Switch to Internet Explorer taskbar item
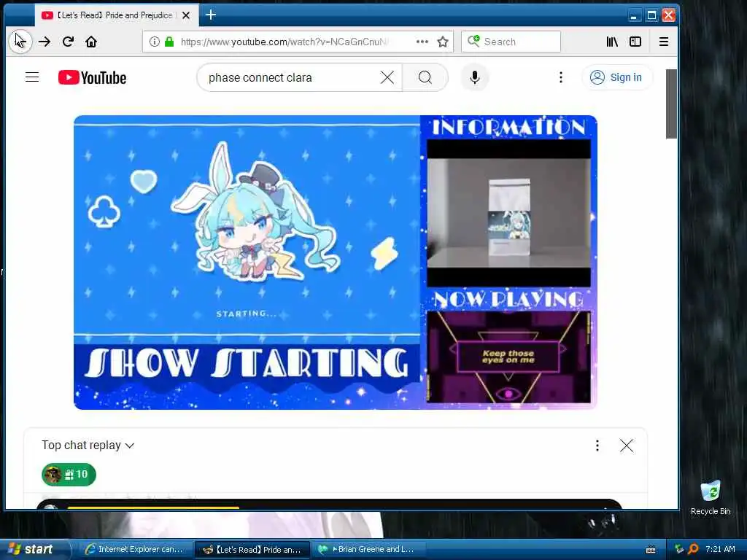This screenshot has width=747, height=560. [x=134, y=549]
